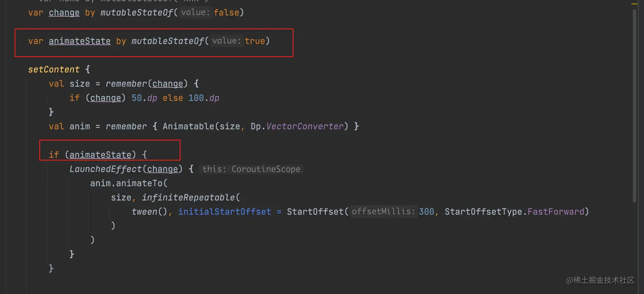This screenshot has width=644, height=294.
Task: Click the Animatable constructor name
Action: 188,126
